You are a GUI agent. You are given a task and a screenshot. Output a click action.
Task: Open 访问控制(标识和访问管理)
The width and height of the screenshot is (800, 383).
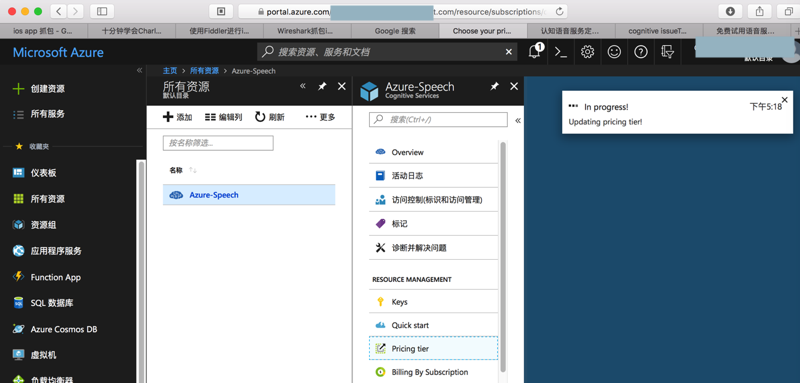pos(433,200)
